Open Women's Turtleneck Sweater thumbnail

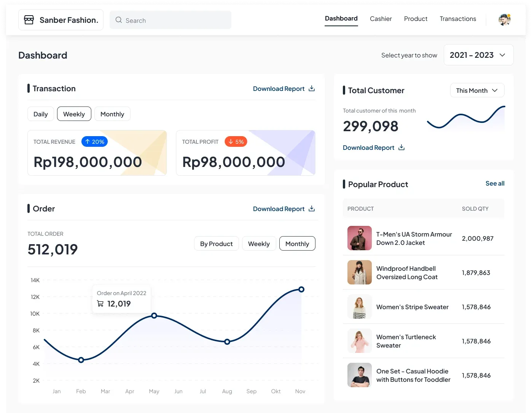(x=360, y=341)
